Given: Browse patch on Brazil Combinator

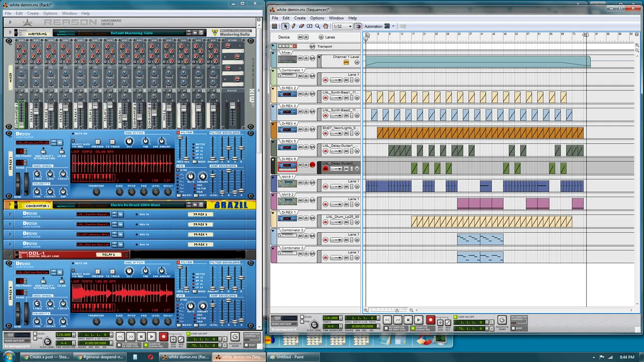Looking at the screenshot, I should (x=195, y=205).
